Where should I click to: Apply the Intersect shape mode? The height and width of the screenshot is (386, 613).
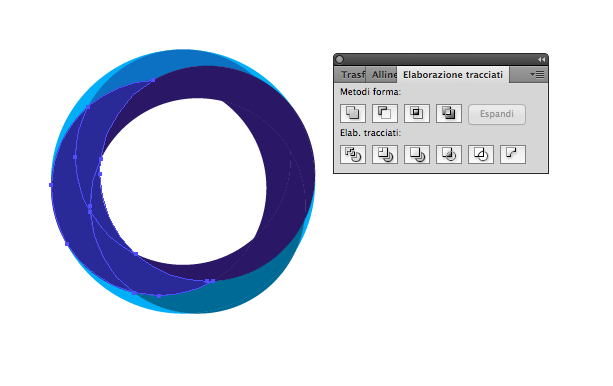pyautogui.click(x=417, y=113)
